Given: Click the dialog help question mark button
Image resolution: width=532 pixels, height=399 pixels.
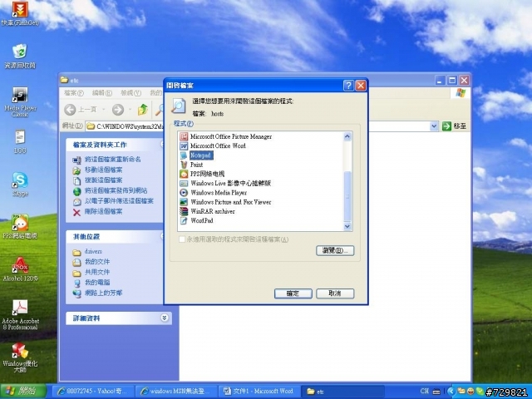Looking at the screenshot, I should point(348,86).
